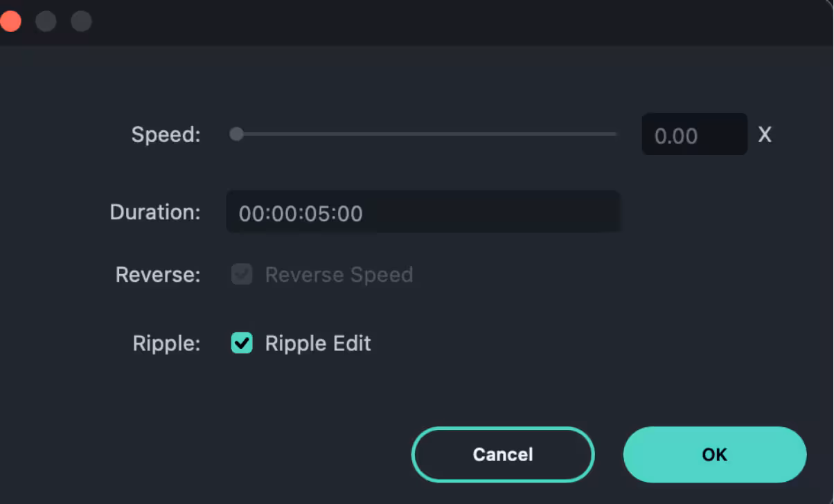The width and height of the screenshot is (834, 504).
Task: Click the "Ripple Edit" label text
Action: 318,343
